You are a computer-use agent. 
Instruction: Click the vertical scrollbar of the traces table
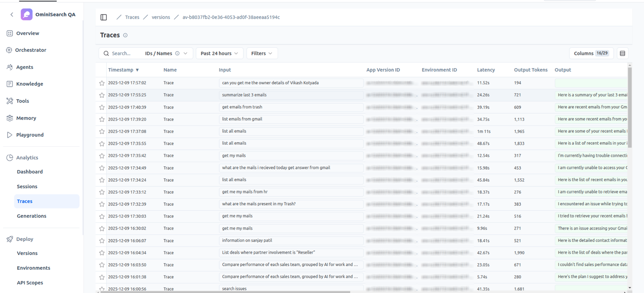630,107
